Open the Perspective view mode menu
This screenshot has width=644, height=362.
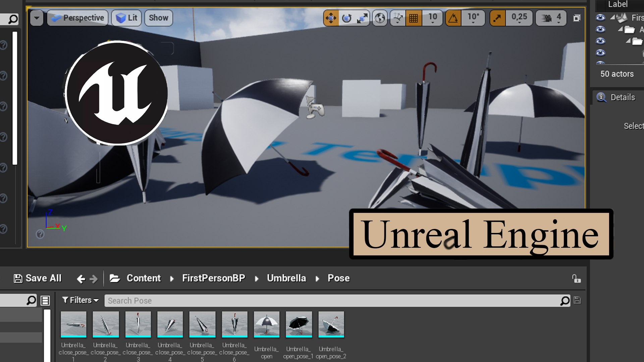(78, 18)
